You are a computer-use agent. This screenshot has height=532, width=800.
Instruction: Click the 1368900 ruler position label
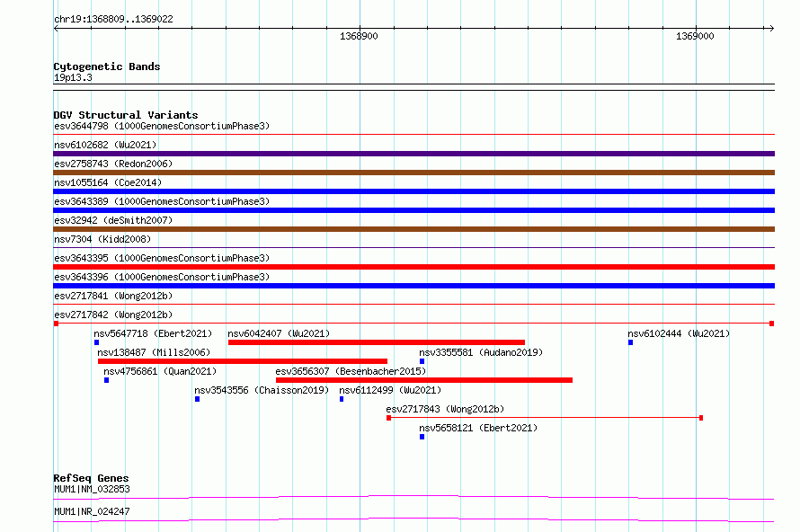point(360,36)
